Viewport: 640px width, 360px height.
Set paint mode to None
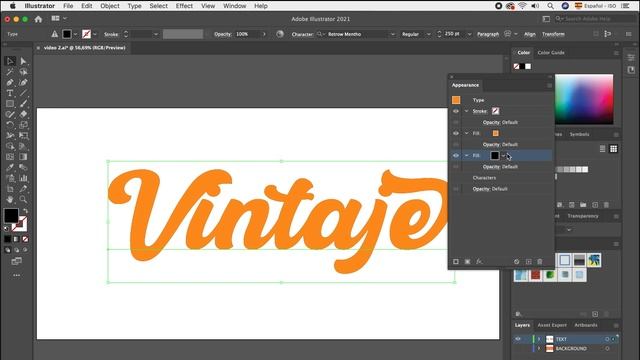pyautogui.click(x=25, y=239)
